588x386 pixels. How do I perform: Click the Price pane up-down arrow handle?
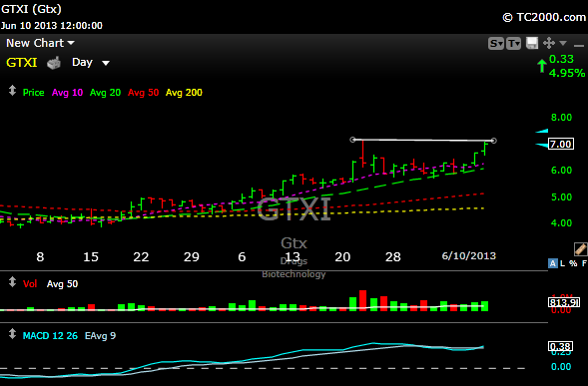tap(12, 91)
